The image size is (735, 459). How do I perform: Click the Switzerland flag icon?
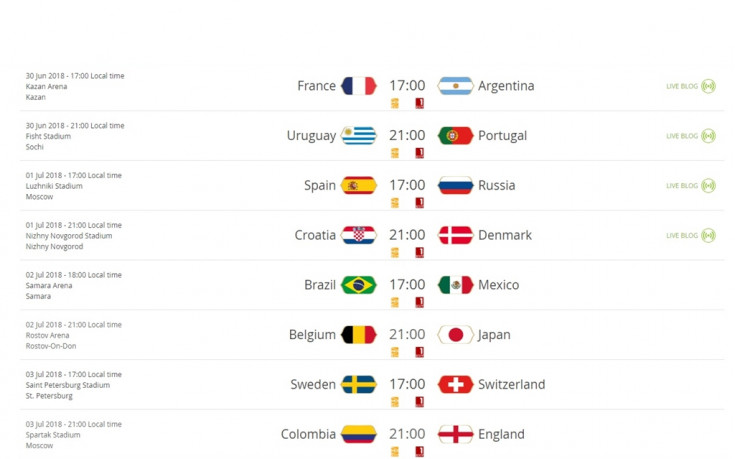click(x=455, y=384)
